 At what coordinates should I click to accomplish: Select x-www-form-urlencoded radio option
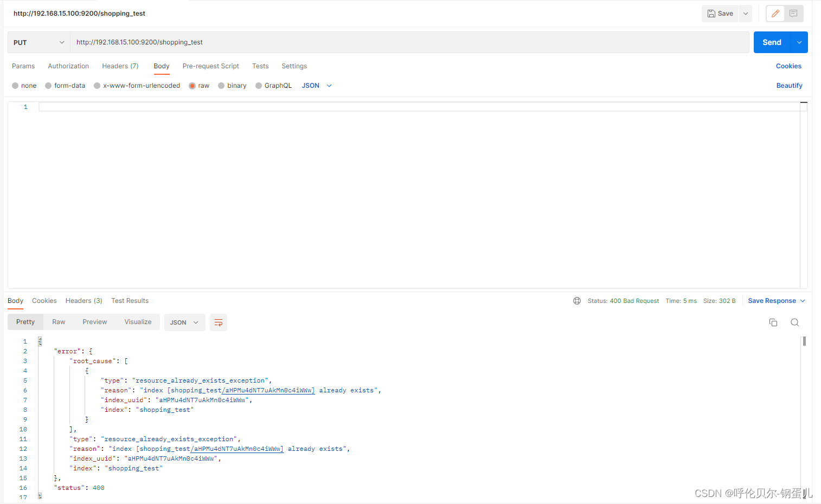pyautogui.click(x=97, y=86)
